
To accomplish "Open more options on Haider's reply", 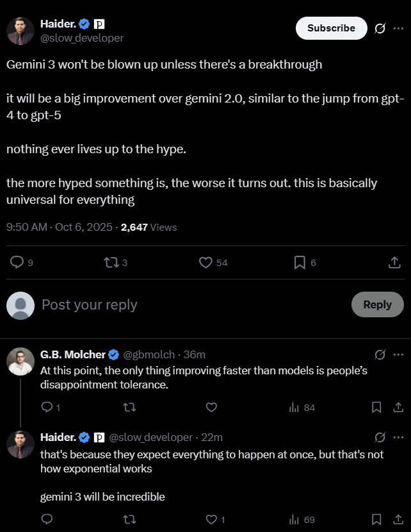I will pyautogui.click(x=398, y=437).
